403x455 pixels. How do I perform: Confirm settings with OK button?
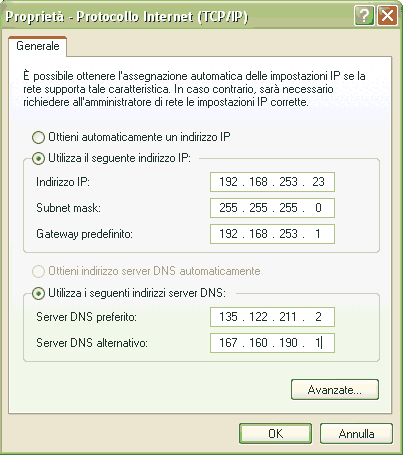[275, 434]
